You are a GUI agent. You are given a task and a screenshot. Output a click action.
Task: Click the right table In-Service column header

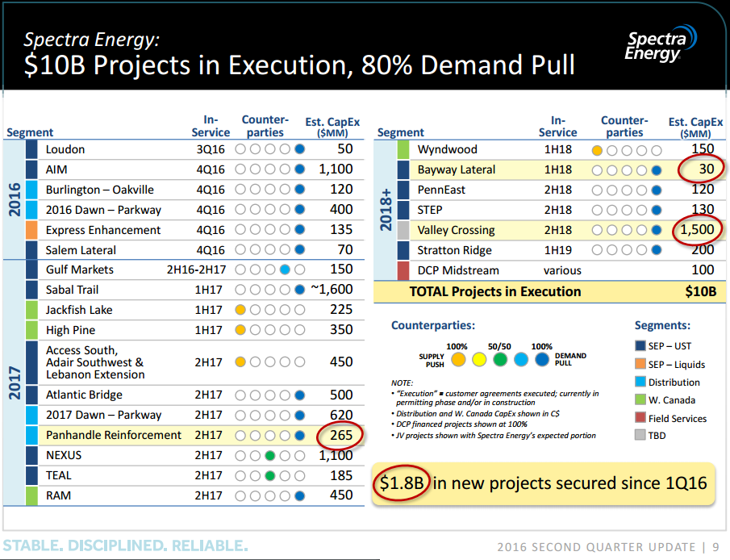pos(557,126)
